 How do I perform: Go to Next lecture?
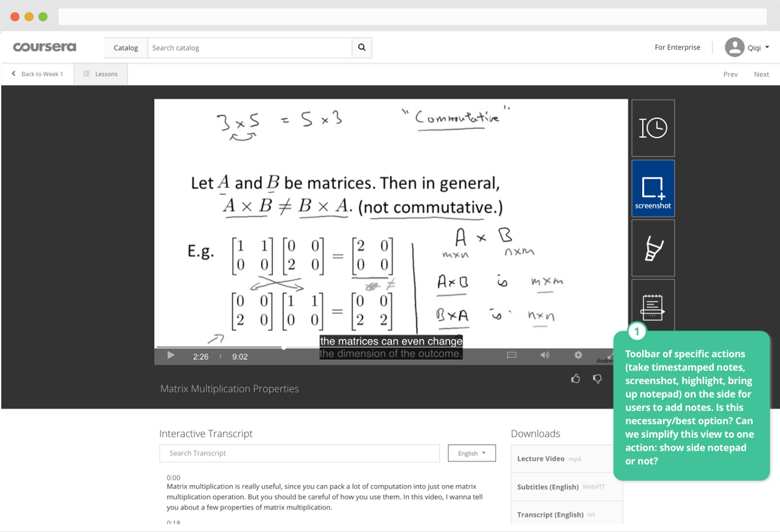coord(762,74)
